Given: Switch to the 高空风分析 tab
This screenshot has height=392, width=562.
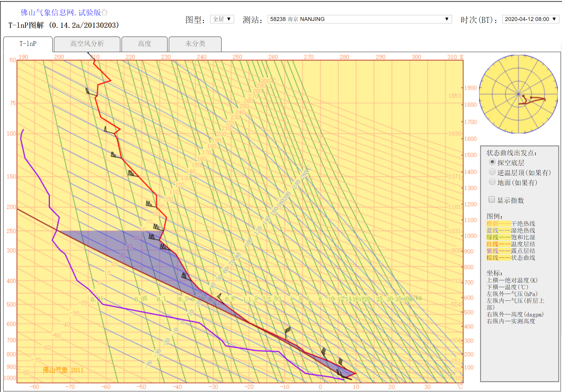Looking at the screenshot, I should [87, 44].
